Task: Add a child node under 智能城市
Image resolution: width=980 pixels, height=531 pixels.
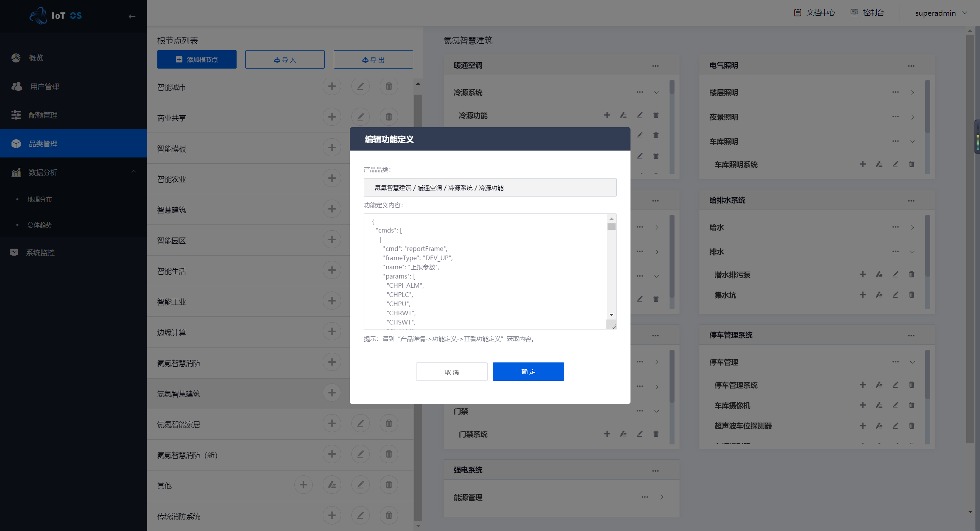Action: tap(332, 86)
